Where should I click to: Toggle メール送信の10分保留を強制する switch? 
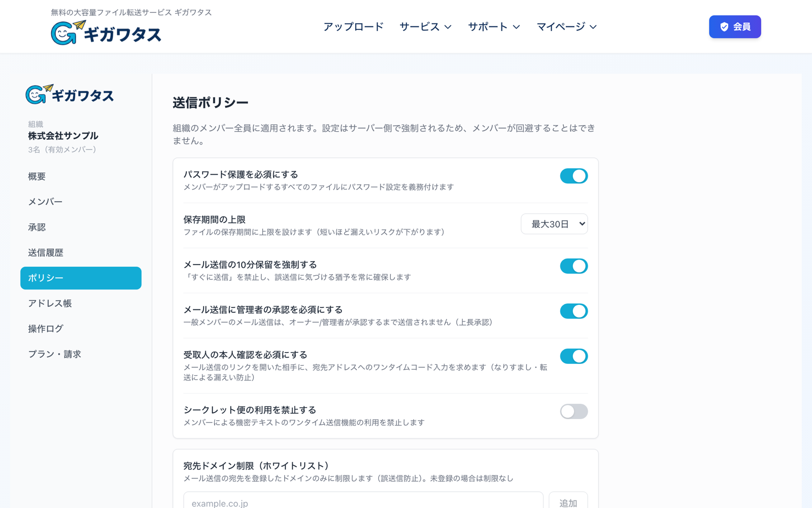click(573, 266)
